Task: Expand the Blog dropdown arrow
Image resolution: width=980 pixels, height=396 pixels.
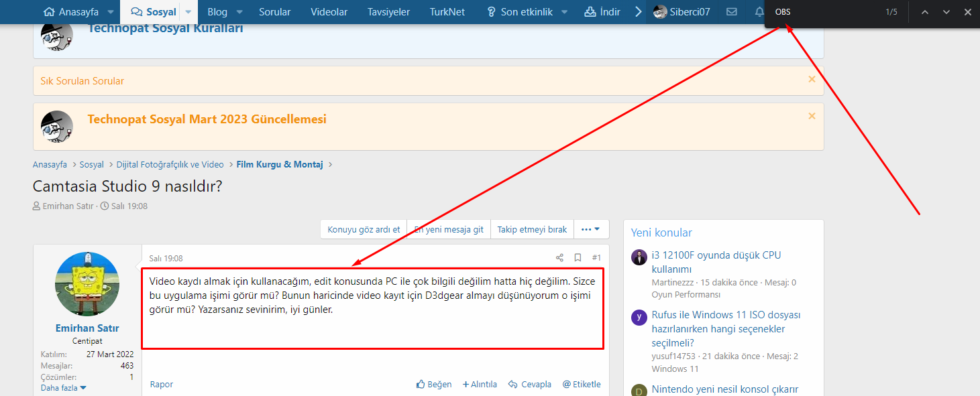Action: [240, 12]
